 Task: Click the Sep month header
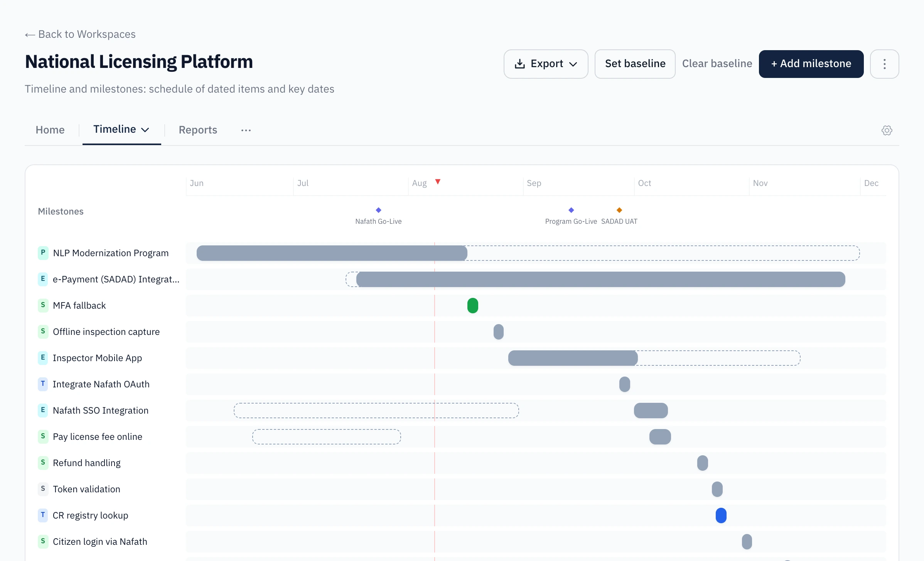[x=534, y=183]
